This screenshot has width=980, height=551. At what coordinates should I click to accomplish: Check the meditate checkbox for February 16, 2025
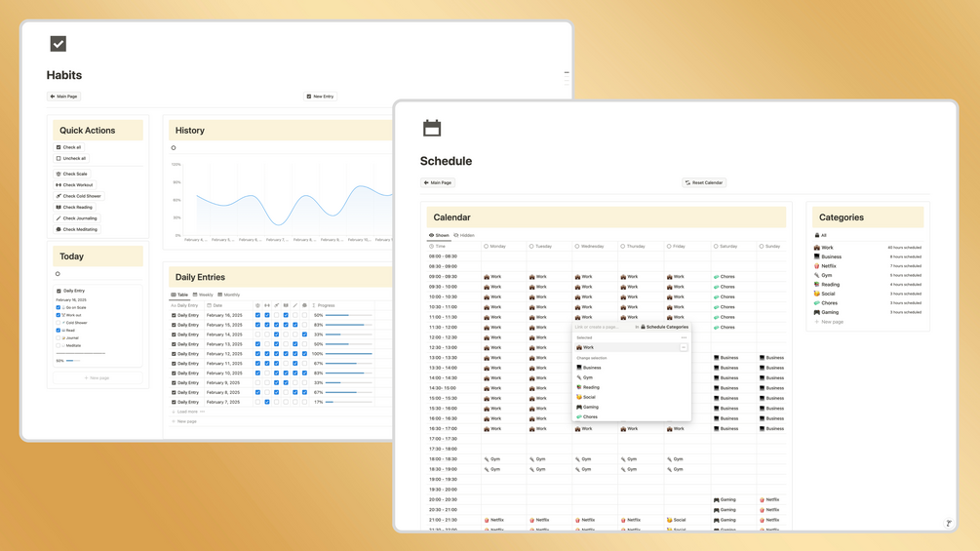pos(304,315)
